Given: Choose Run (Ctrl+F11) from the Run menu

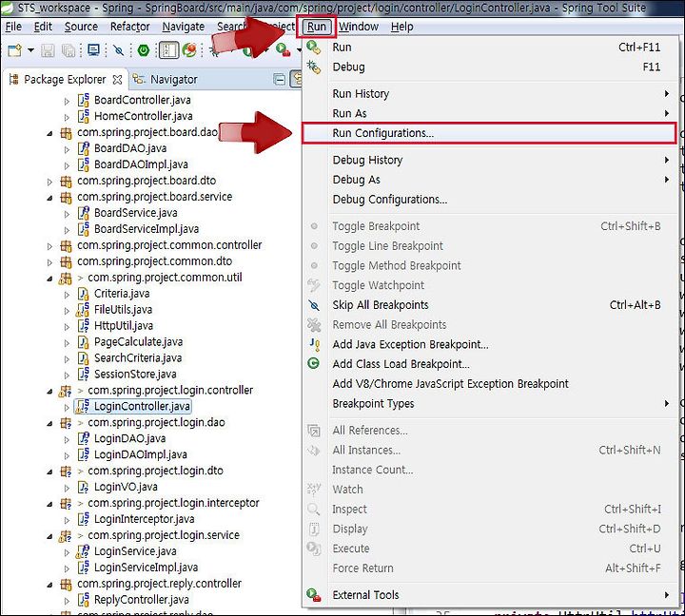Looking at the screenshot, I should tap(490, 48).
